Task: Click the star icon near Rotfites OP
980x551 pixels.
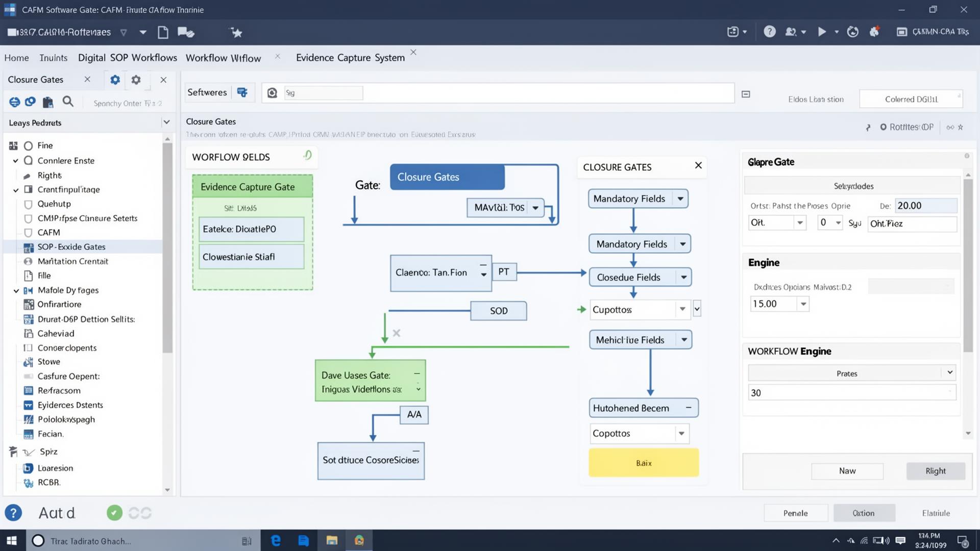Action: tap(960, 127)
